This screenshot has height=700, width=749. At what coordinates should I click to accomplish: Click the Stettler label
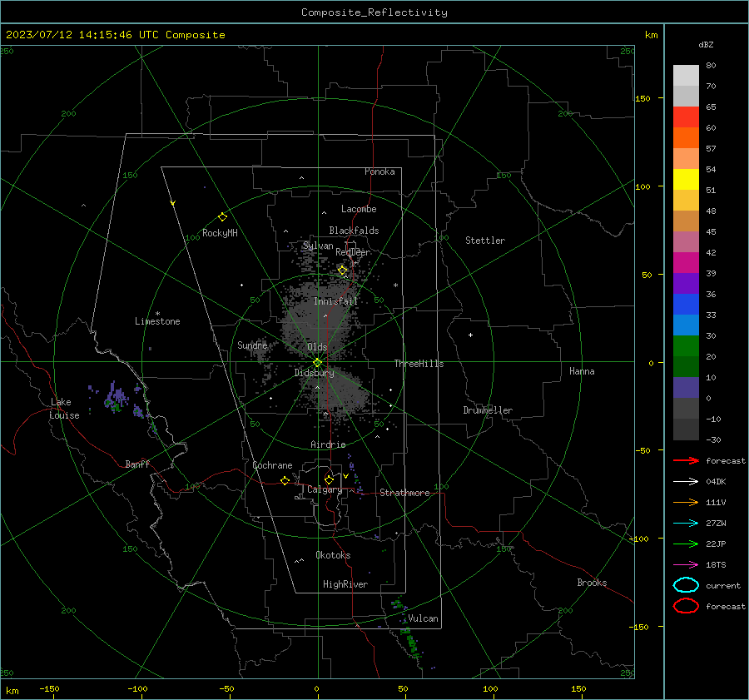[485, 241]
